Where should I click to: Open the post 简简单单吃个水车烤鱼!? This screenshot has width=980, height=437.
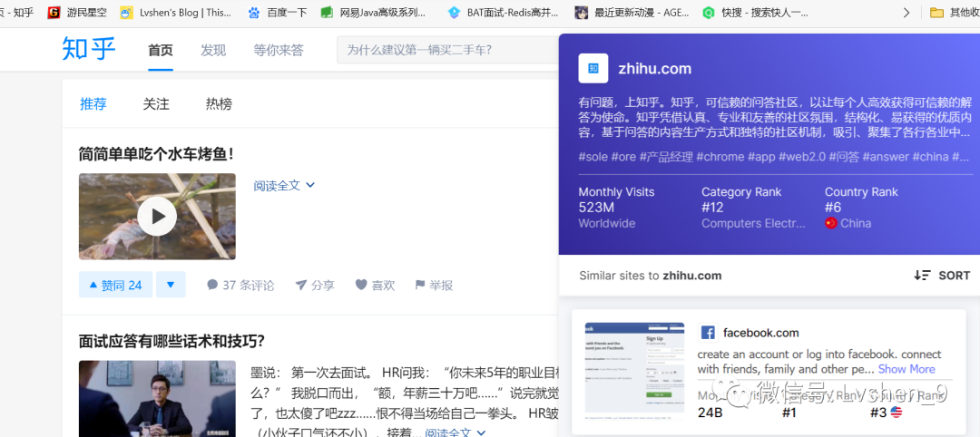(156, 153)
